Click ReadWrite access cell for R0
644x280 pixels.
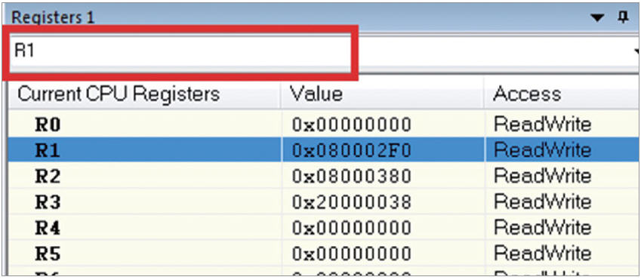click(542, 125)
